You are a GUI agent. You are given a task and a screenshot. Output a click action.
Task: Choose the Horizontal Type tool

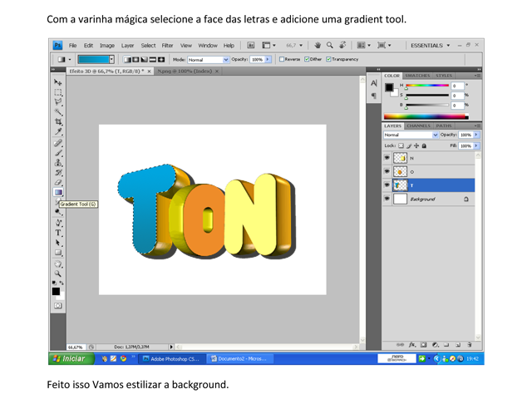point(57,233)
